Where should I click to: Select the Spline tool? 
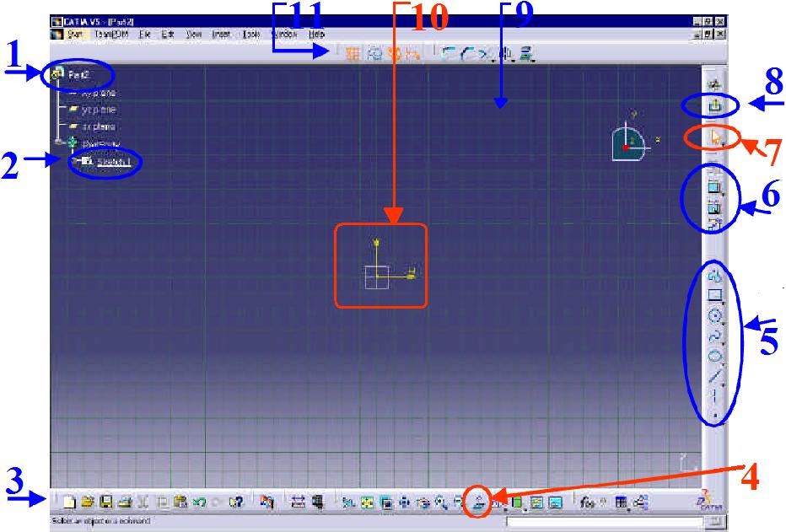(713, 336)
